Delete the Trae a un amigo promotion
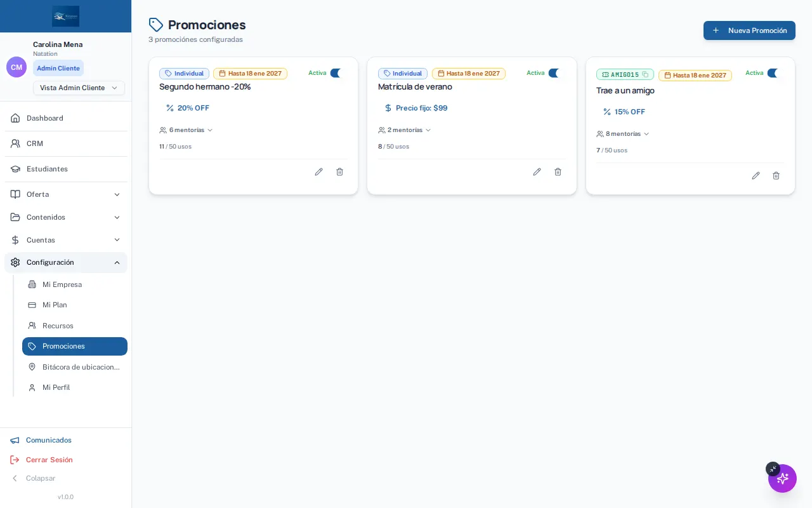 [x=776, y=176]
